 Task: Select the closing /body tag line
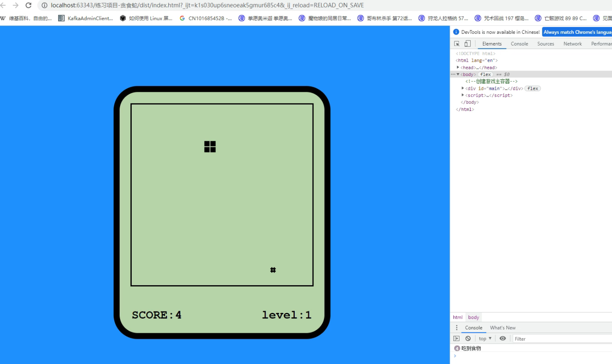[x=469, y=102]
